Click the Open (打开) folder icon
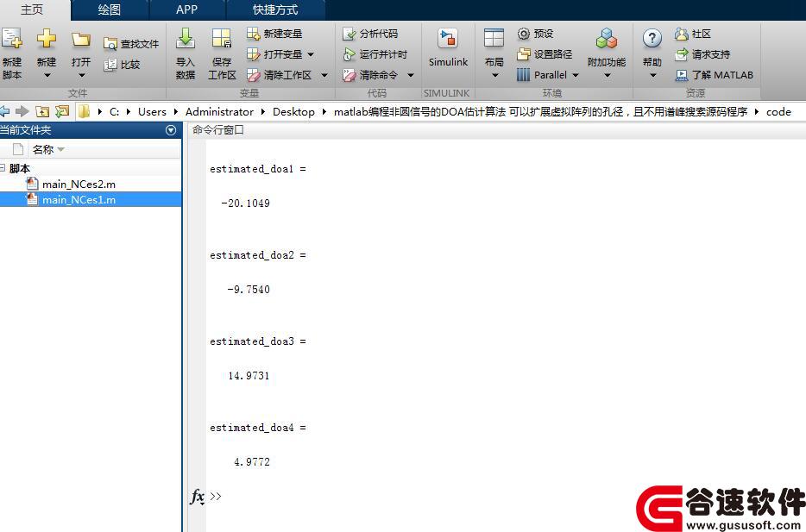Screen dimensions: 806x532 (81, 40)
